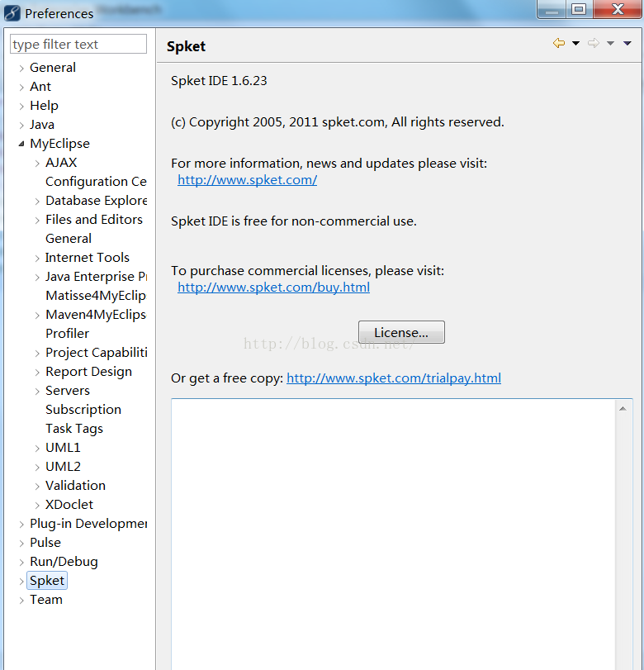The image size is (644, 670).
Task: Expand the Help node arrow
Action: 21,107
